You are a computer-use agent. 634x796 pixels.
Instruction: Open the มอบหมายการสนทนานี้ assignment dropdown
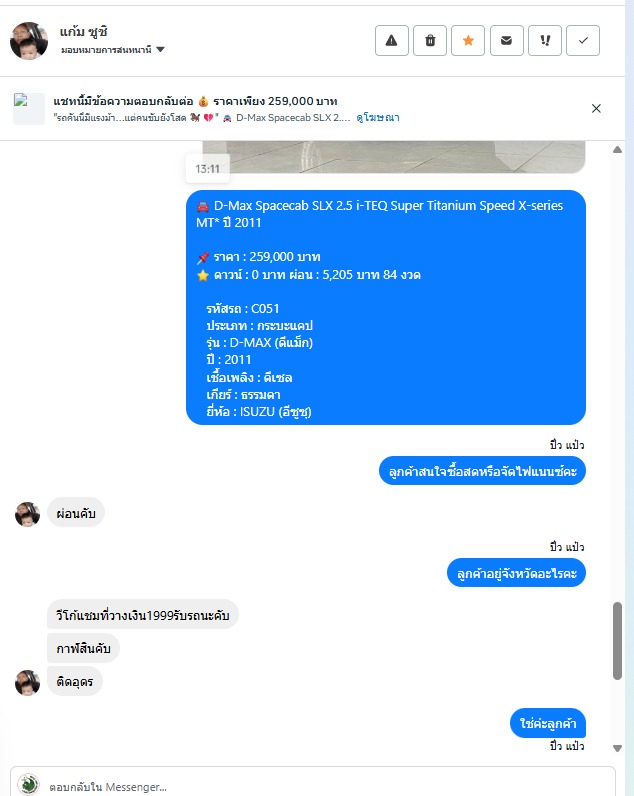[x=112, y=50]
